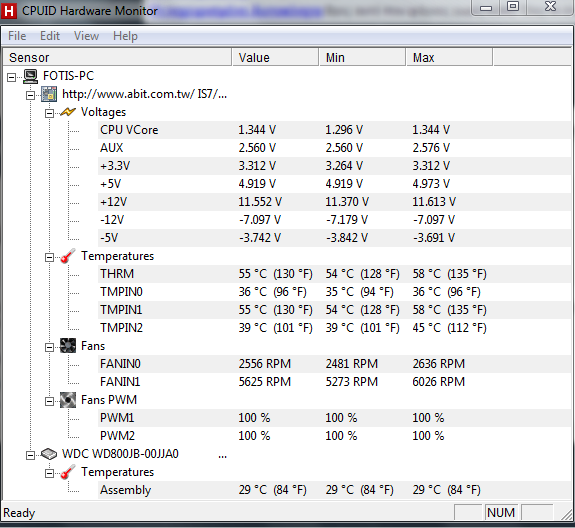Select the http://www.abit.com.tw/ IS7 entry
This screenshot has width=575, height=528.
[x=144, y=94]
